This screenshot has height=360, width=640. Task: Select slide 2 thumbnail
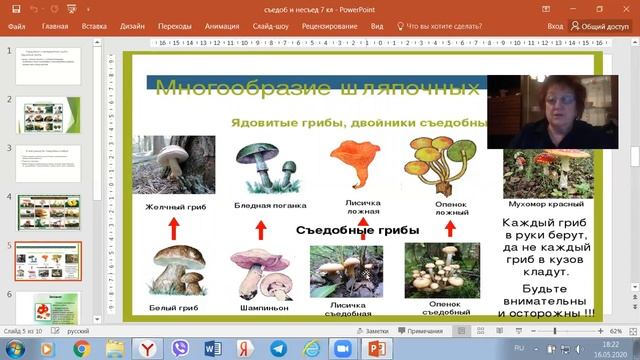coord(48,115)
